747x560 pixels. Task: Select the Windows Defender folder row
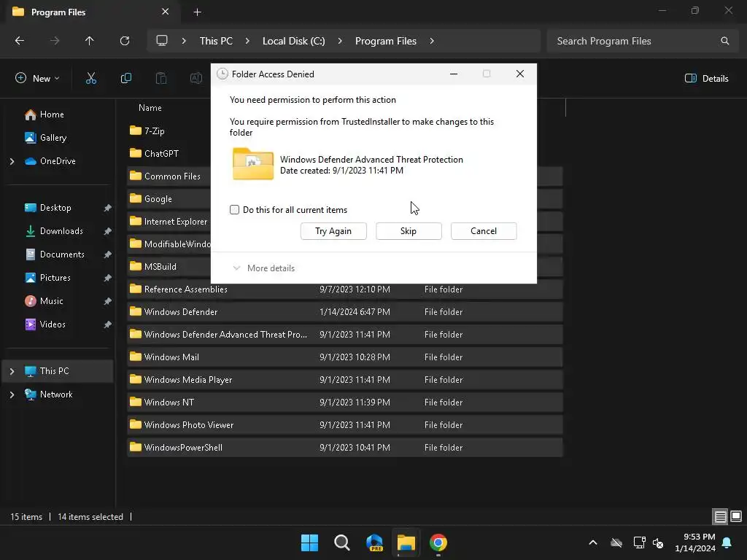(x=345, y=312)
